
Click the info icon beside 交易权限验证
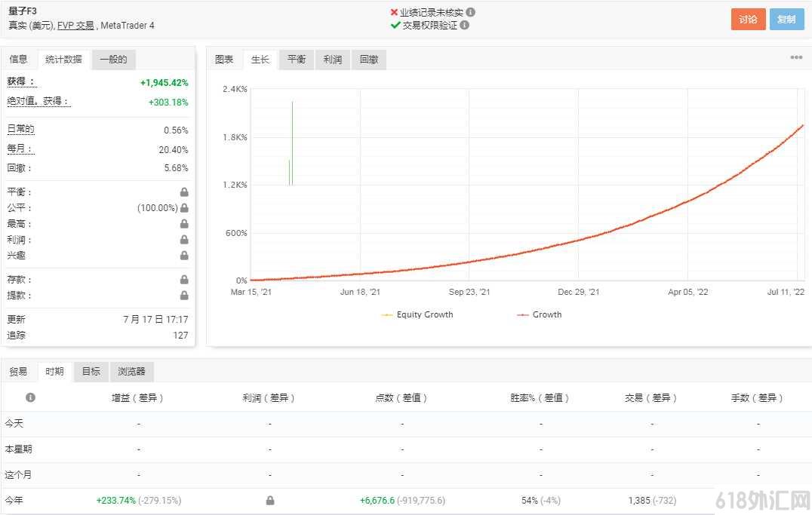[465, 25]
